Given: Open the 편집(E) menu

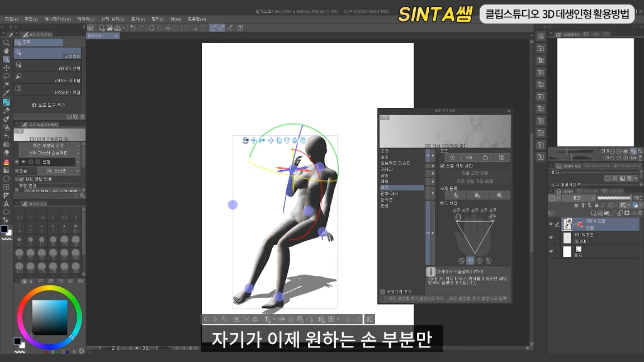Looking at the screenshot, I should click(31, 20).
